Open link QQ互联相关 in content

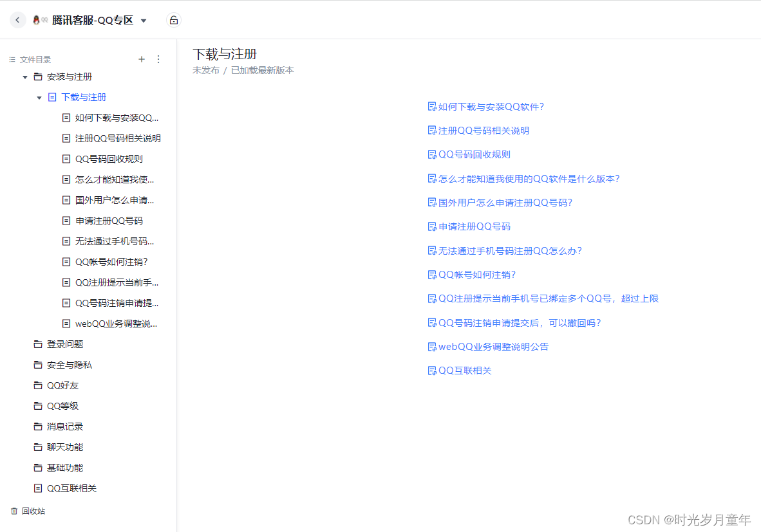(x=465, y=371)
